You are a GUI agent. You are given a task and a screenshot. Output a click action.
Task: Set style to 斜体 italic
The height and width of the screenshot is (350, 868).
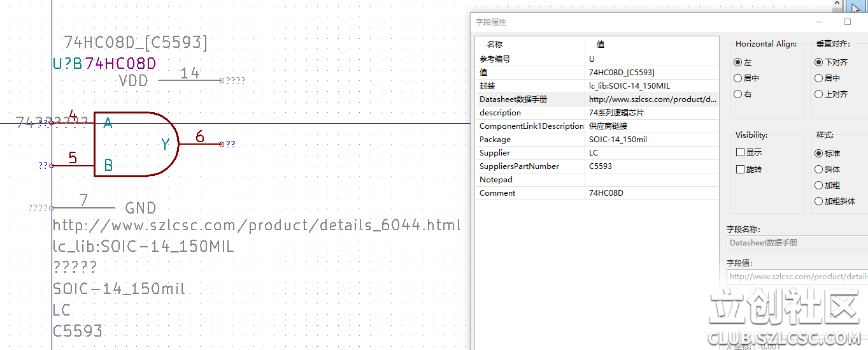pyautogui.click(x=819, y=170)
